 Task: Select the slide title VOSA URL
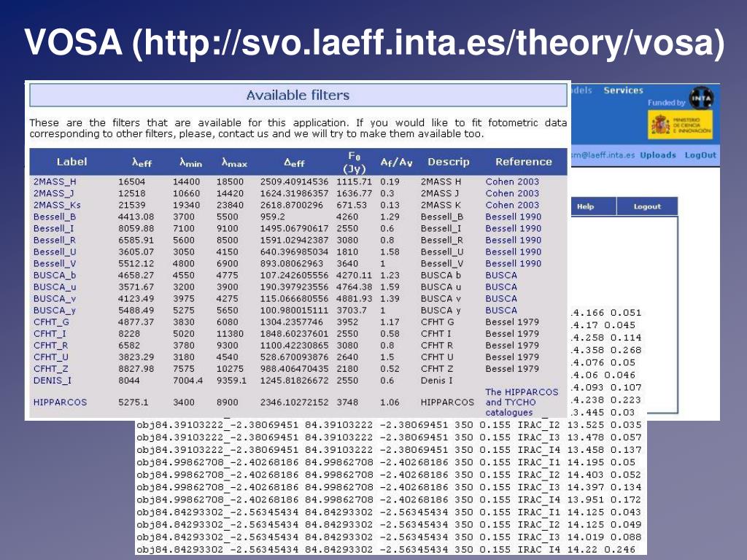(374, 42)
